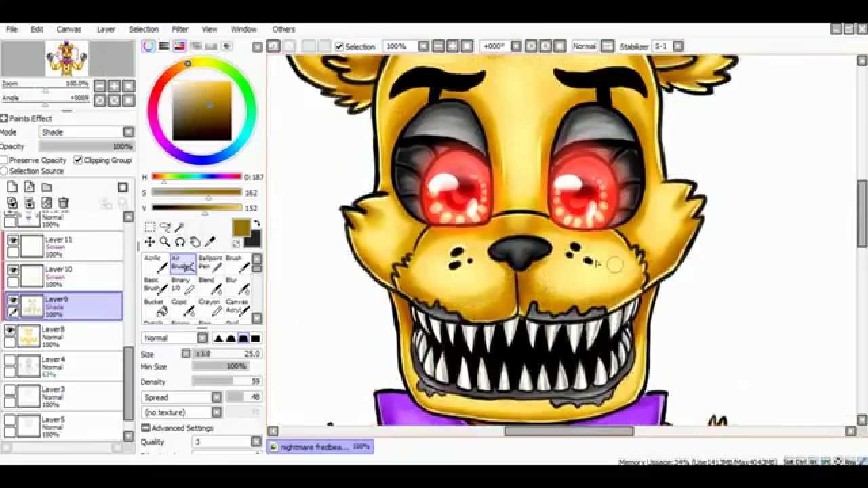Select the rectangular selection tool
Screen dimensions: 868x488
150,227
